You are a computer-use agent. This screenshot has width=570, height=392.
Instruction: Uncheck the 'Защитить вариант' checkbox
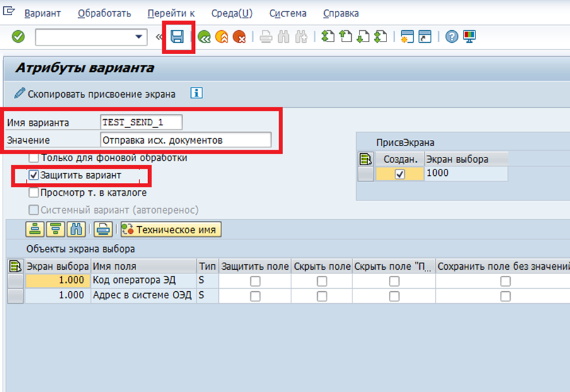(x=34, y=175)
